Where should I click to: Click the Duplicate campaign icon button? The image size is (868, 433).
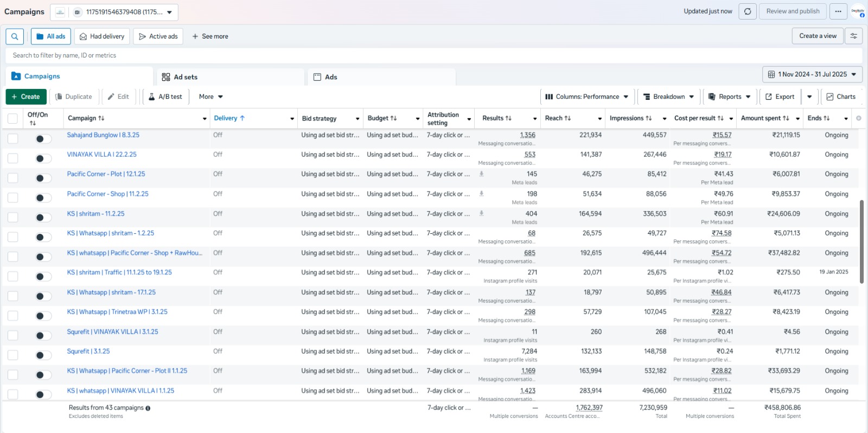[74, 97]
